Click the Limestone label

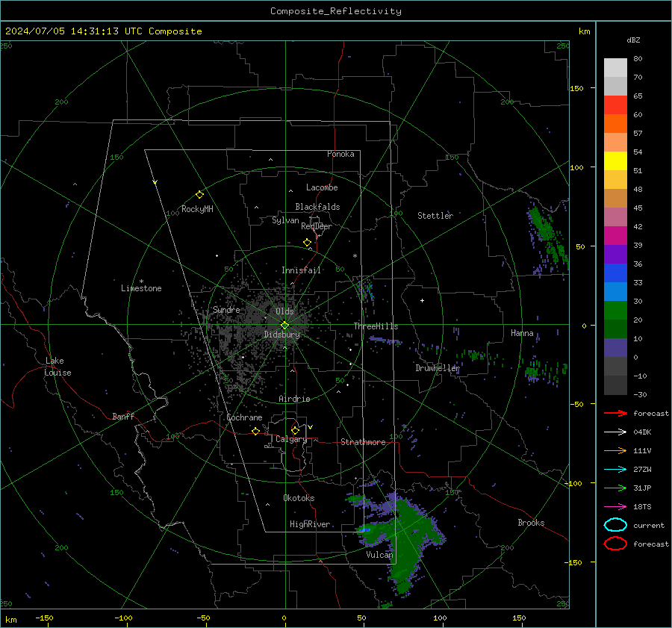(x=141, y=288)
